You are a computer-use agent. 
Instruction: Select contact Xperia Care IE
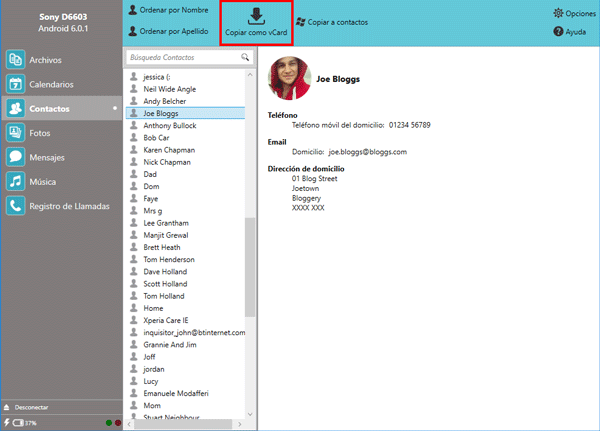click(185, 320)
